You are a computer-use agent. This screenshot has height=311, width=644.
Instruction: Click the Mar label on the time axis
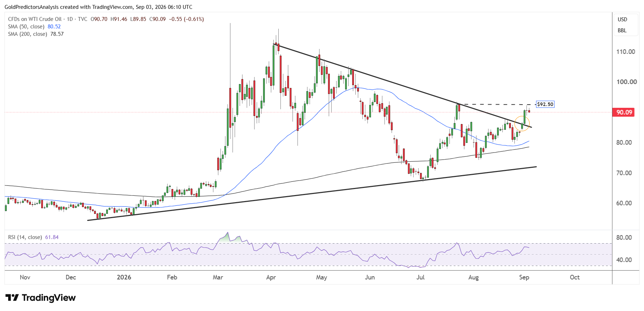(218, 277)
